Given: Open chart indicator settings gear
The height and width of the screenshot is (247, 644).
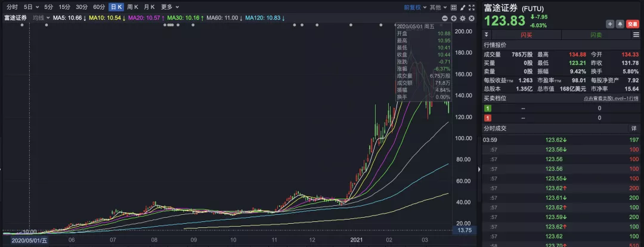Looking at the screenshot, I should pyautogui.click(x=463, y=18).
